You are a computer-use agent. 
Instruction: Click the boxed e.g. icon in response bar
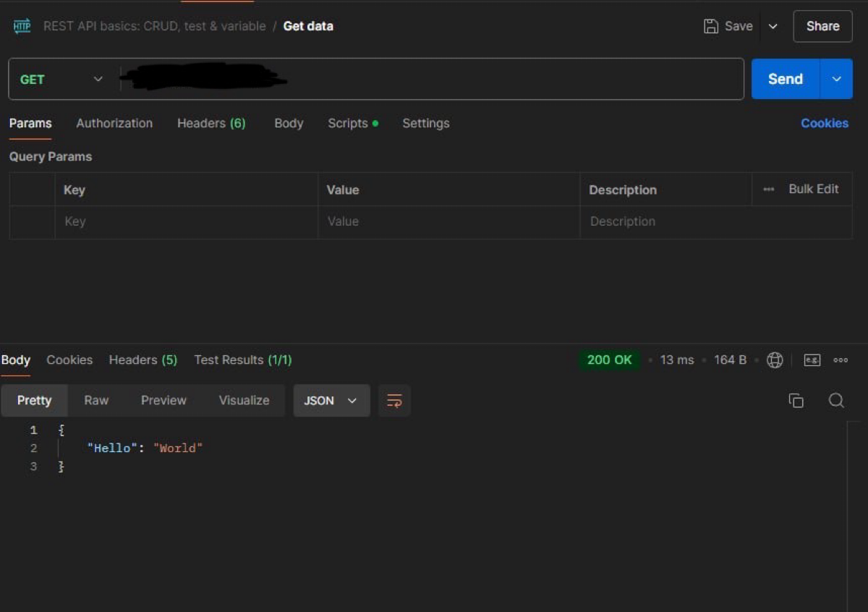pos(812,360)
